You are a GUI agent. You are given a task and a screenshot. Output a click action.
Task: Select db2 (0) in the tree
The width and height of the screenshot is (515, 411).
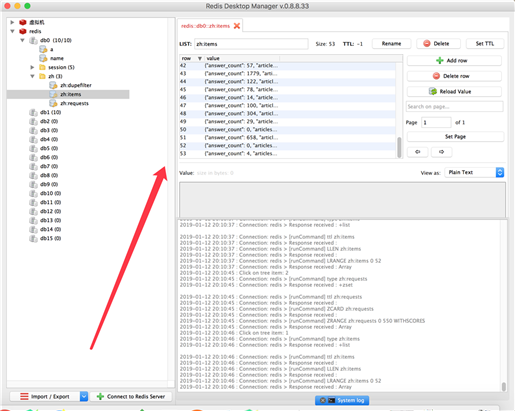tap(49, 121)
